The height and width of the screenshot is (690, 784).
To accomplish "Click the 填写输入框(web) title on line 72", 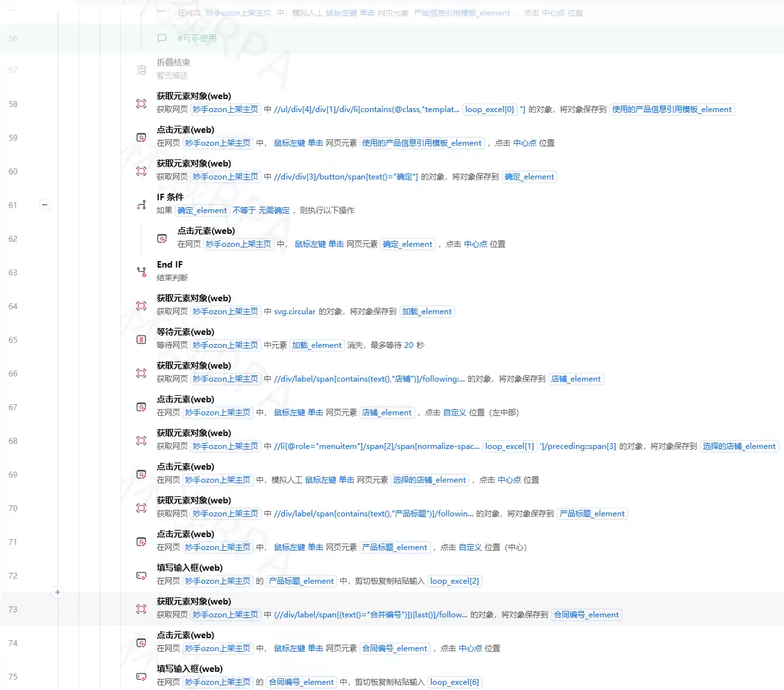I will (190, 568).
